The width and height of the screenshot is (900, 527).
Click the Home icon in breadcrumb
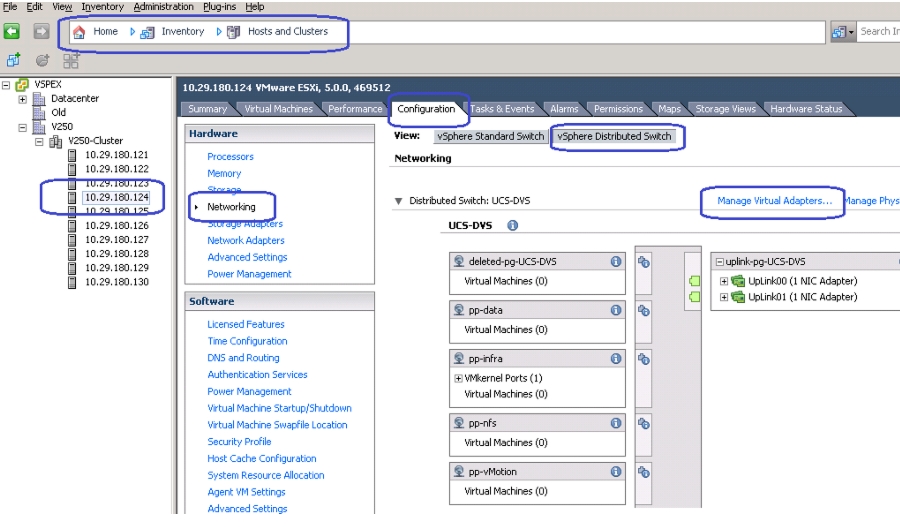(x=79, y=32)
